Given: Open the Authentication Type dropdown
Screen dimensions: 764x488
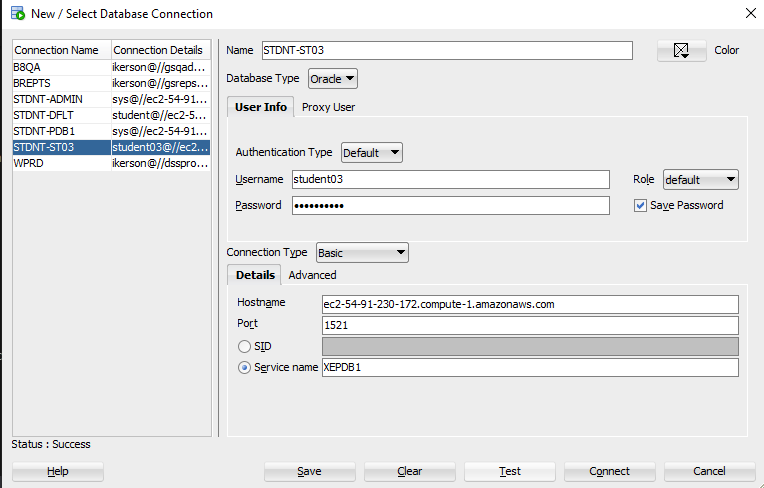Looking at the screenshot, I should coord(372,152).
